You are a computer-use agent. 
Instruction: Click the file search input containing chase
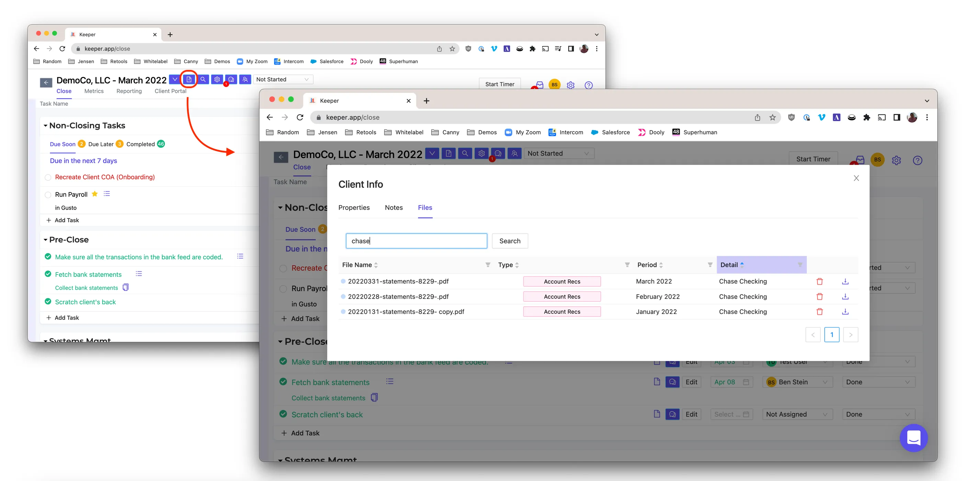coord(416,241)
